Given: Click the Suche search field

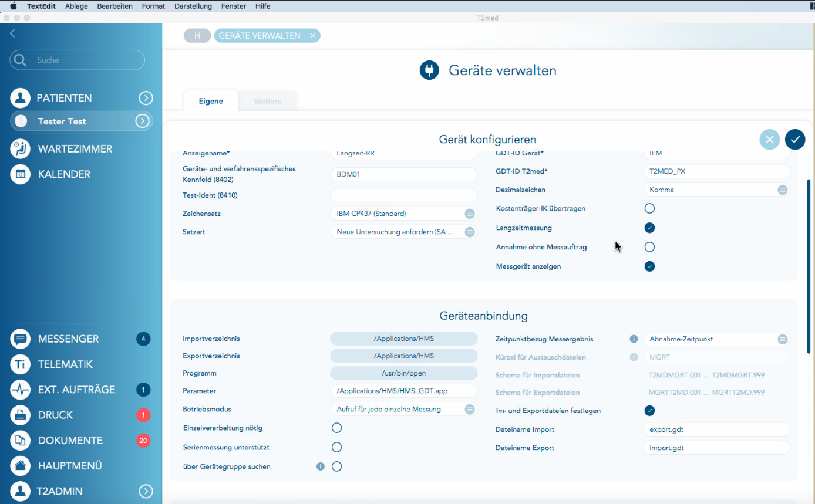Looking at the screenshot, I should (x=77, y=60).
